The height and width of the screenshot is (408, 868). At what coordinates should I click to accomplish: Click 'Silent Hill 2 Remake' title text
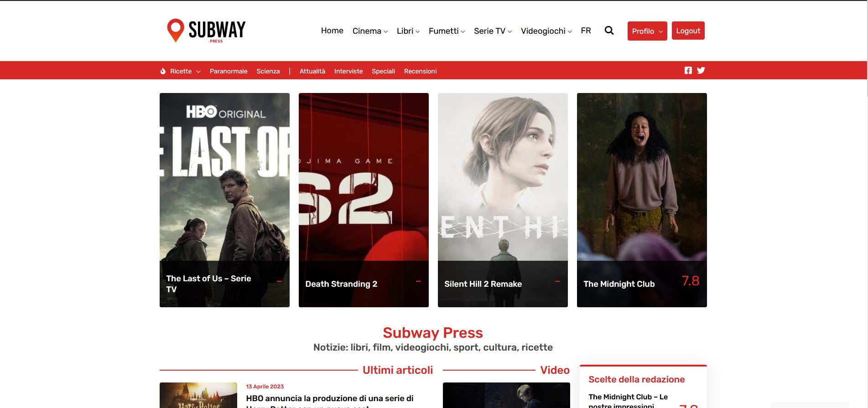point(483,284)
